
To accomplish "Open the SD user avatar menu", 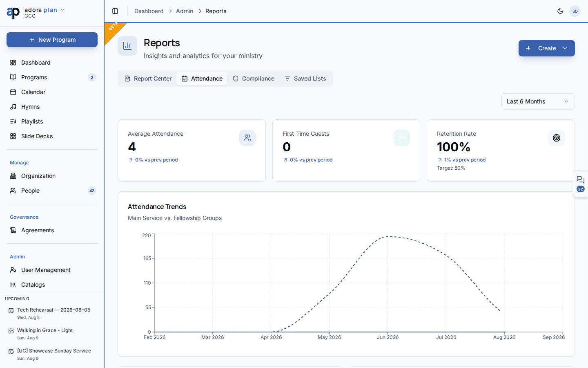I will click(575, 11).
